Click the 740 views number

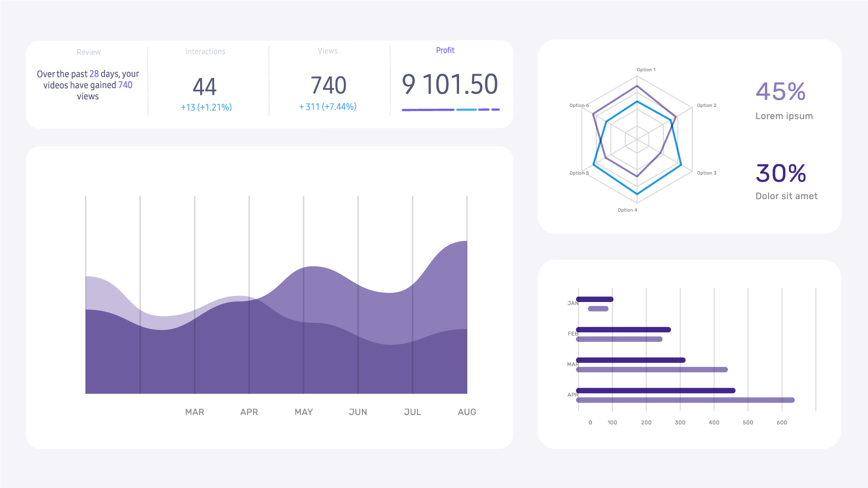pos(328,85)
